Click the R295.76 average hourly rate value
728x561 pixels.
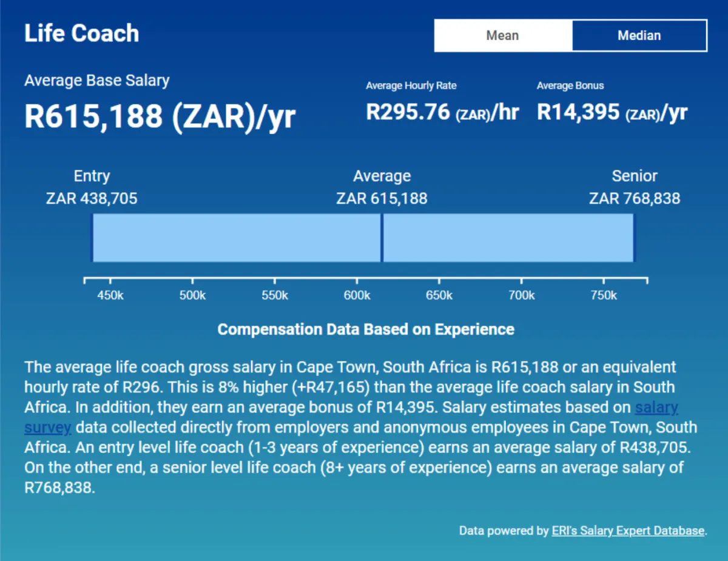[x=442, y=112]
